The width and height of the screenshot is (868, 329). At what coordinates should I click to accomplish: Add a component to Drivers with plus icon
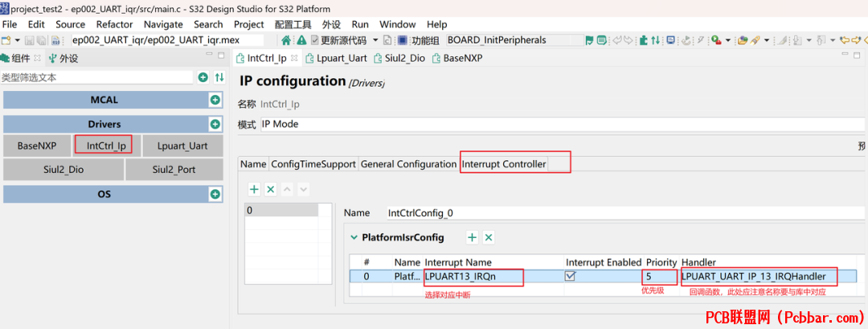(x=215, y=124)
